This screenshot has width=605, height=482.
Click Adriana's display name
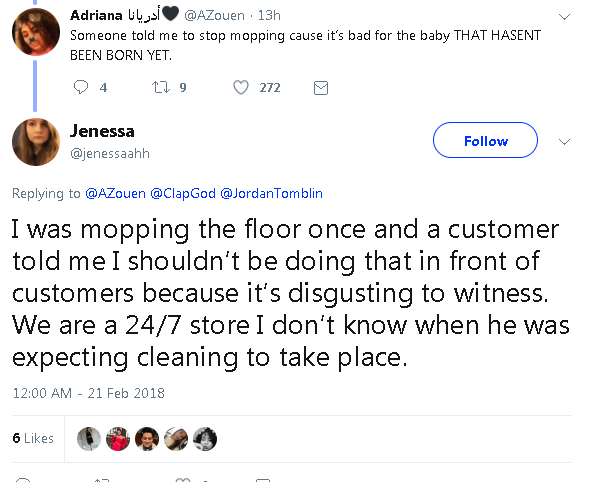click(x=98, y=13)
